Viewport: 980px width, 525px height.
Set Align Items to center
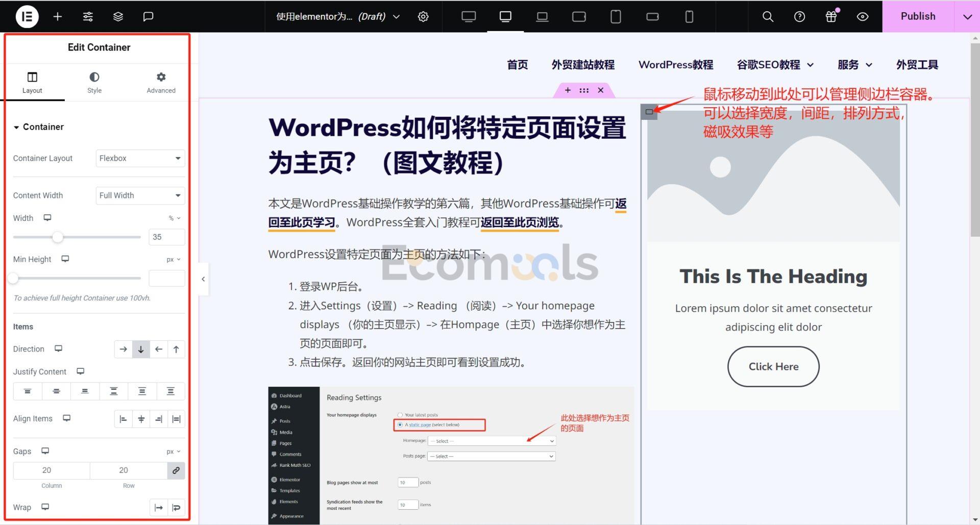(x=141, y=419)
